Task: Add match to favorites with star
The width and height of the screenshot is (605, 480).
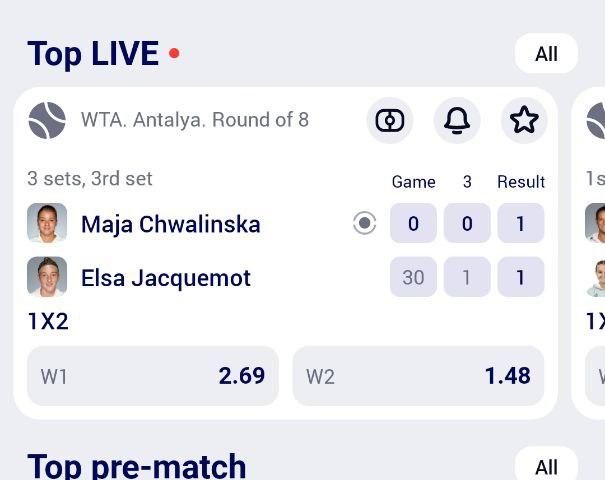Action: pos(524,120)
